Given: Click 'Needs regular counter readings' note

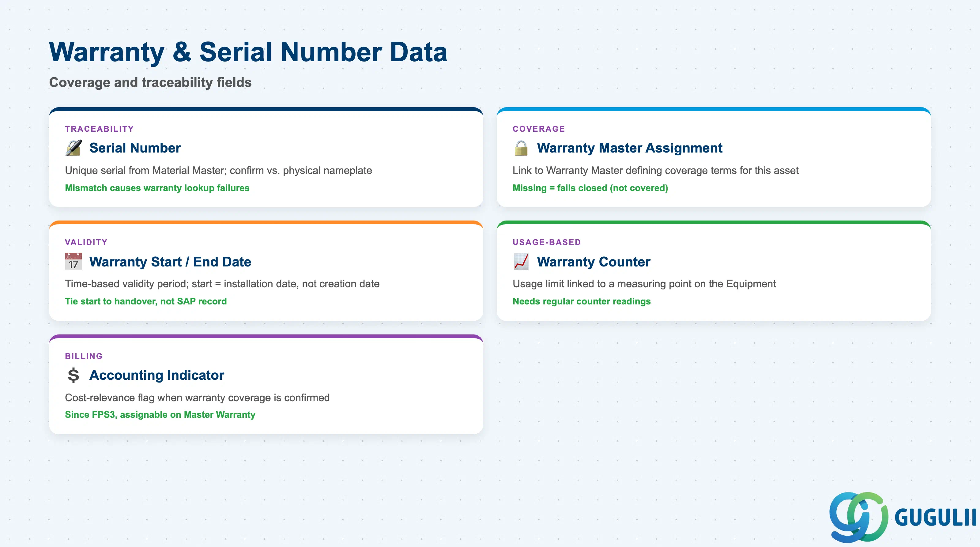Looking at the screenshot, I should click(582, 301).
